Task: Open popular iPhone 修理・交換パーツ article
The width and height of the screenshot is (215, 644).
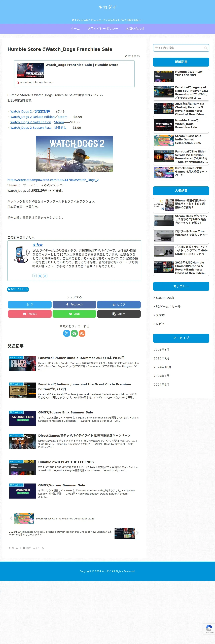Action: (x=181, y=205)
